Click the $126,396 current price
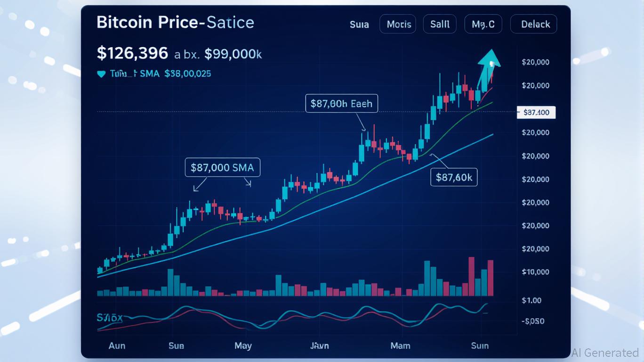The height and width of the screenshot is (362, 644). click(x=132, y=53)
